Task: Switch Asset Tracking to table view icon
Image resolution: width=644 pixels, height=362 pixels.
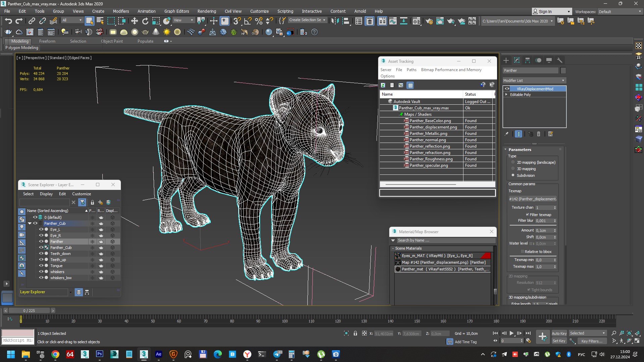Action: point(410,85)
